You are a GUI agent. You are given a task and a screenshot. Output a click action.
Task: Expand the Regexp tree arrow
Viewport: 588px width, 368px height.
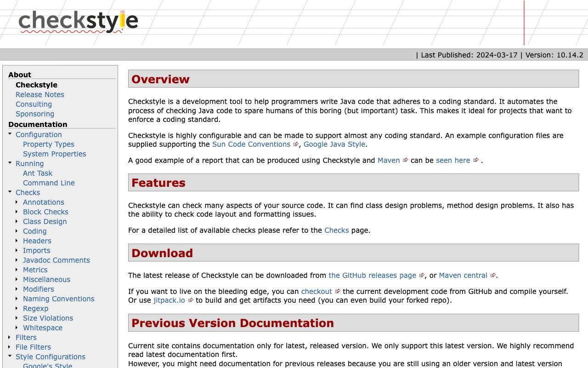17,308
